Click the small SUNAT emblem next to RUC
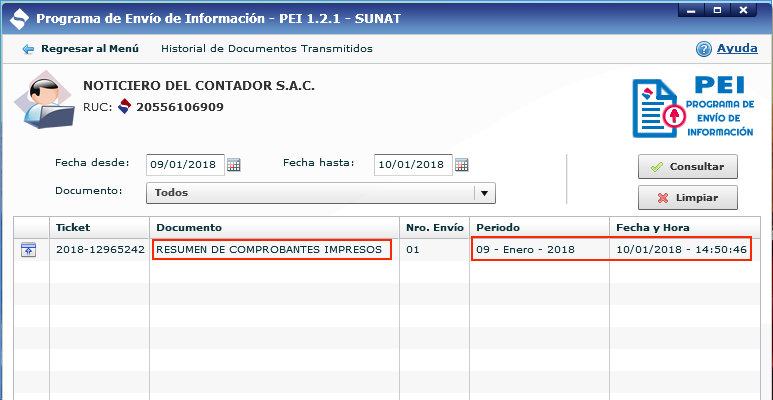The height and width of the screenshot is (400, 773). [125, 107]
